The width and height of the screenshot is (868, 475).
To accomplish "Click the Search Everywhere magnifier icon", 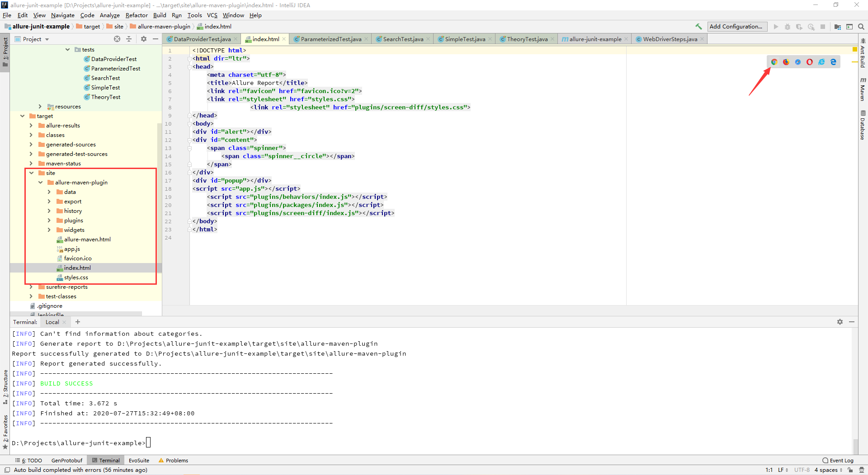I will pos(861,27).
